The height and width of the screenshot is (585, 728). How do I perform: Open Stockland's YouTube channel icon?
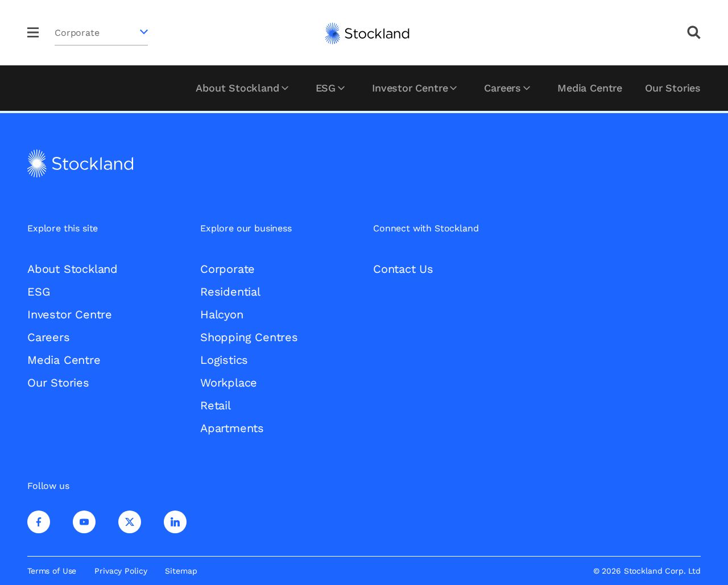84,522
